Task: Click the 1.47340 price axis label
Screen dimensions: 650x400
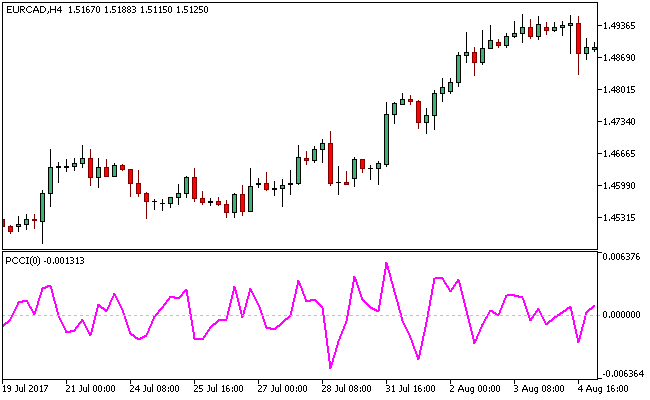Action: click(x=618, y=121)
